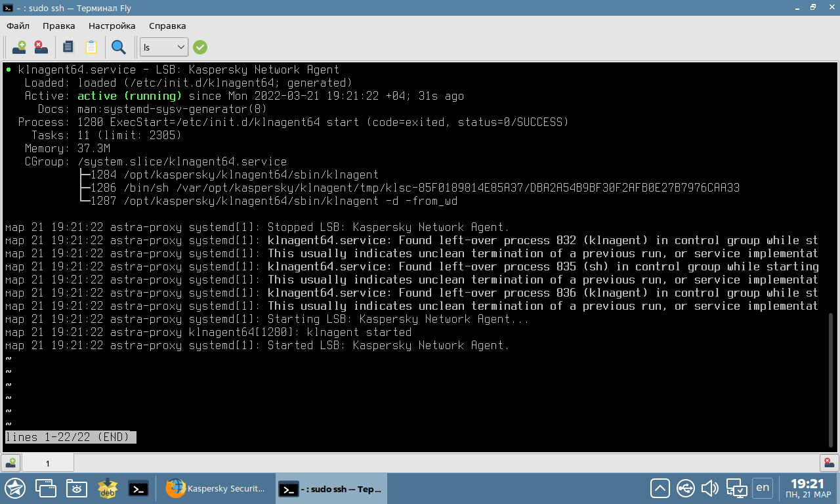Open the Astra star start menu
Screen dimensions: 840x504
[x=15, y=488]
